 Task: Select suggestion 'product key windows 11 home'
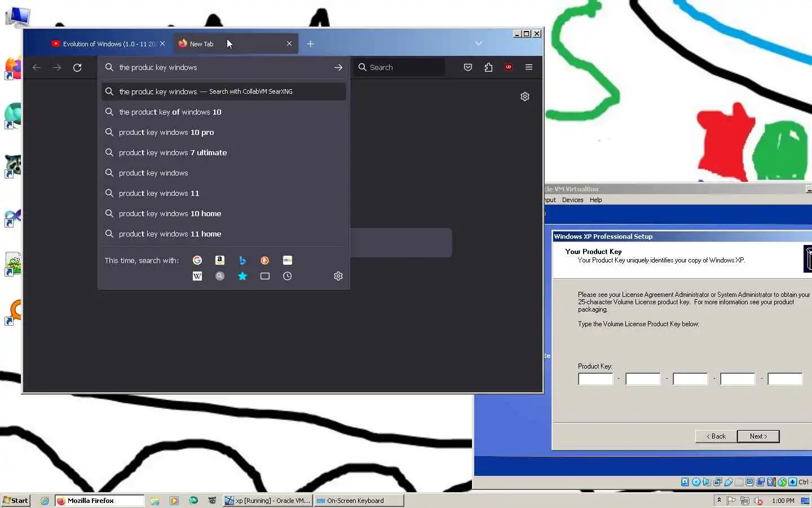click(224, 234)
